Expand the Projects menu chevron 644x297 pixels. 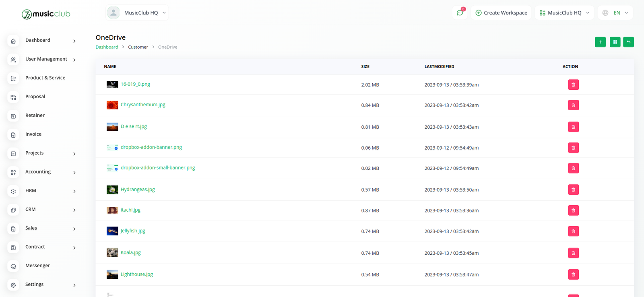tap(74, 154)
